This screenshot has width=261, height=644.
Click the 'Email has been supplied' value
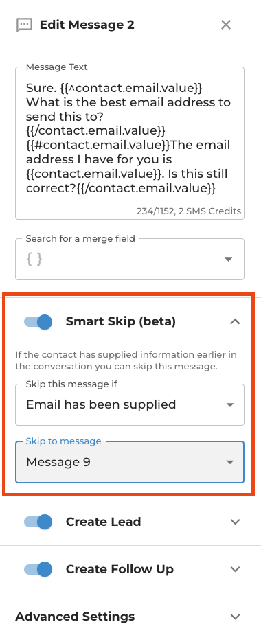point(101,404)
